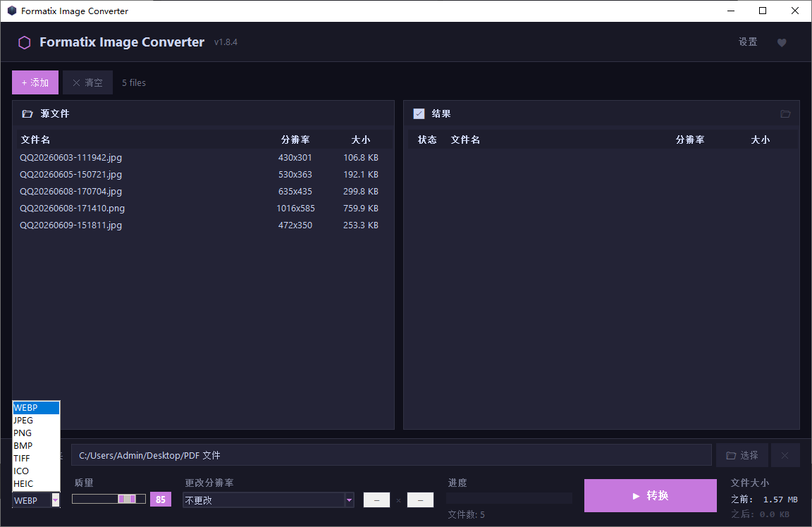The width and height of the screenshot is (812, 527).
Task: Start conversion with 转换 button
Action: point(651,495)
